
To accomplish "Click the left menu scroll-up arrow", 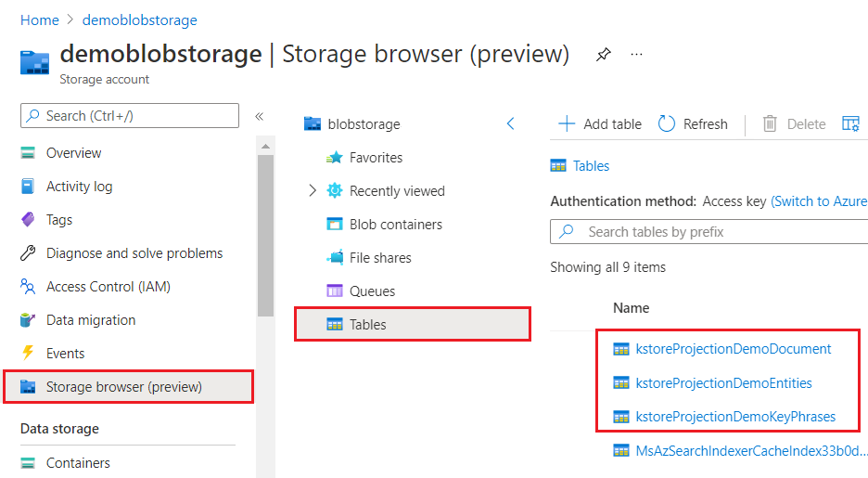I will tap(266, 147).
